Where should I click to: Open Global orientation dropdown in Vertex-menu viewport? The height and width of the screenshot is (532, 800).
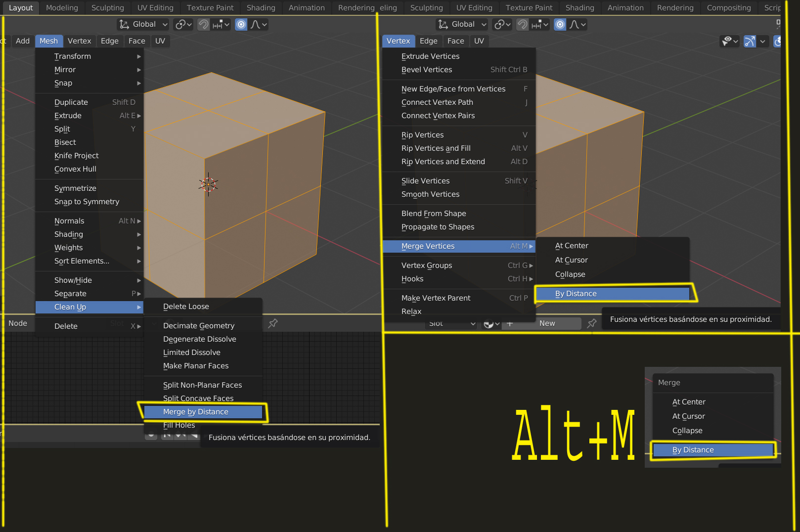point(462,24)
